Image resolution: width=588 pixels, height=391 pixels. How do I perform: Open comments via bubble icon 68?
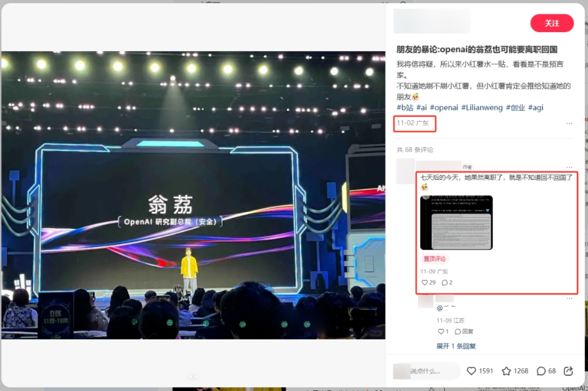pos(546,371)
